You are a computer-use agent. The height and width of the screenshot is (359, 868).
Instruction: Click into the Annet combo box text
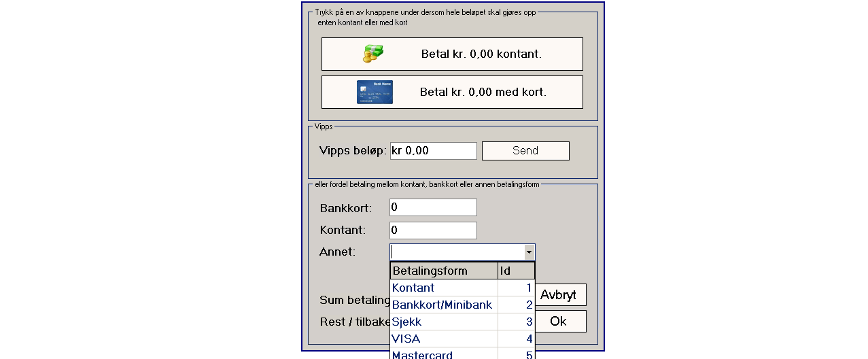457,252
